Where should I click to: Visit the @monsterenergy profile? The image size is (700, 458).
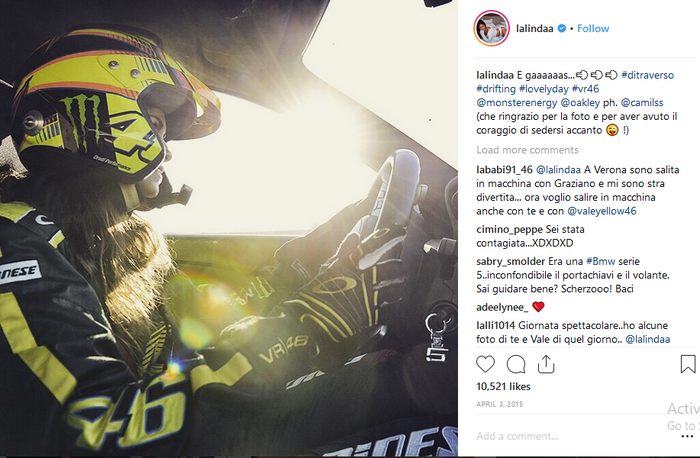pos(517,103)
